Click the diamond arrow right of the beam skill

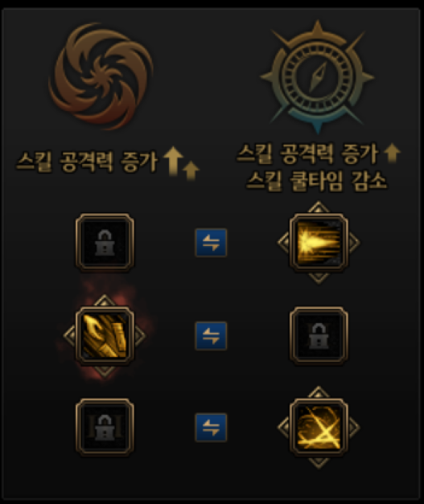tap(353, 243)
